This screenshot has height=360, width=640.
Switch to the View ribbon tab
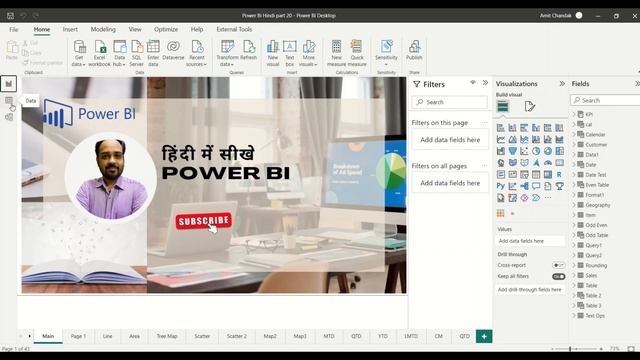click(x=135, y=29)
